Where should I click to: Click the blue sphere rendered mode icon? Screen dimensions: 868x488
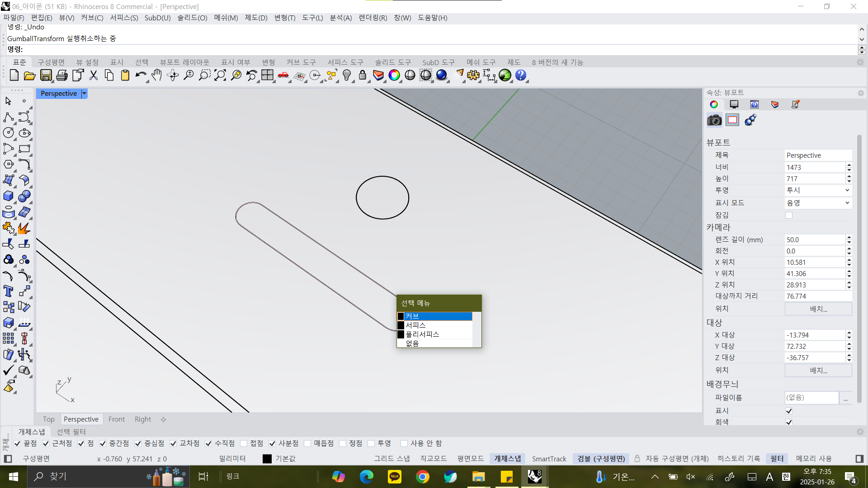coord(442,75)
